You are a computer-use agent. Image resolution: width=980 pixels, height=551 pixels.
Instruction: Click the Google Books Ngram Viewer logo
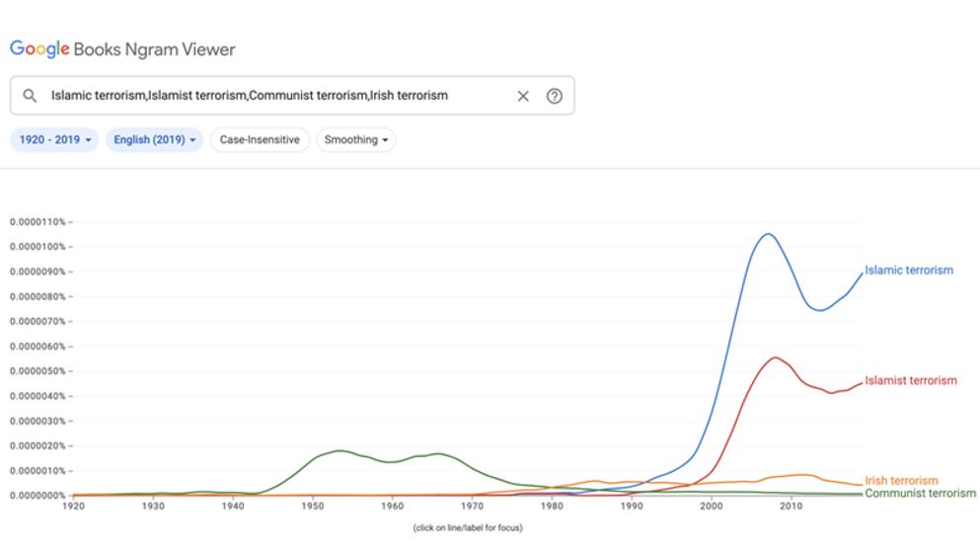[122, 49]
